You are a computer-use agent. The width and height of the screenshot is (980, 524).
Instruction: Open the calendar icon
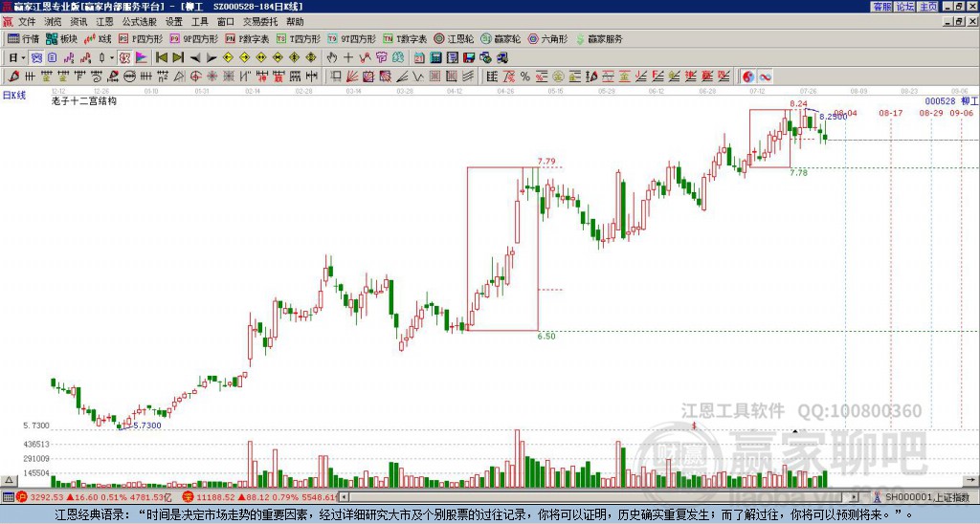tap(419, 58)
